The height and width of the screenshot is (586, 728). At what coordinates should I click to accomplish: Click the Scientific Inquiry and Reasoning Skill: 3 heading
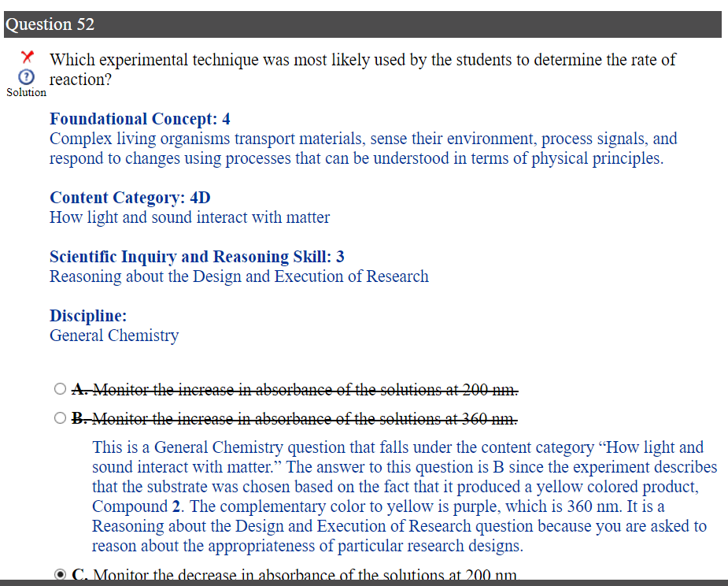point(197,257)
